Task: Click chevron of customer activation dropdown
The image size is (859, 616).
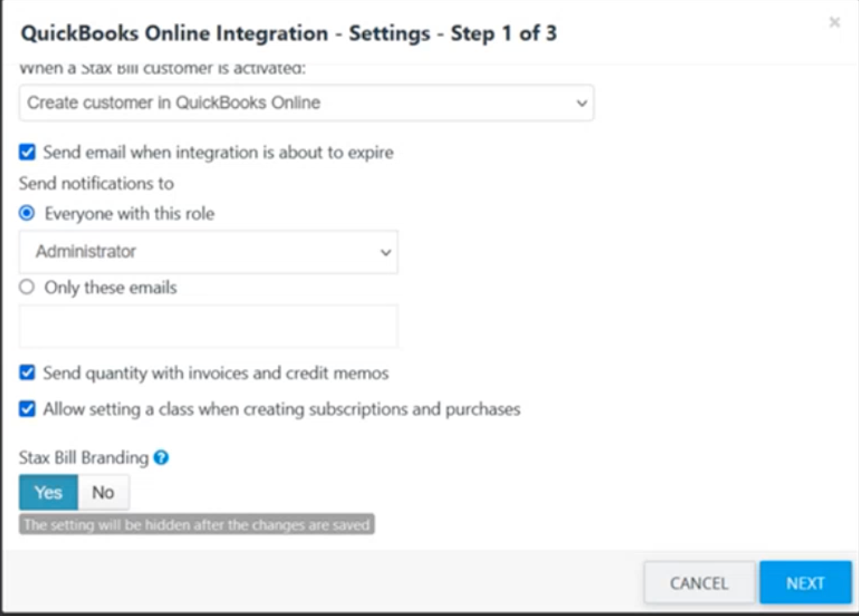Action: coord(581,103)
